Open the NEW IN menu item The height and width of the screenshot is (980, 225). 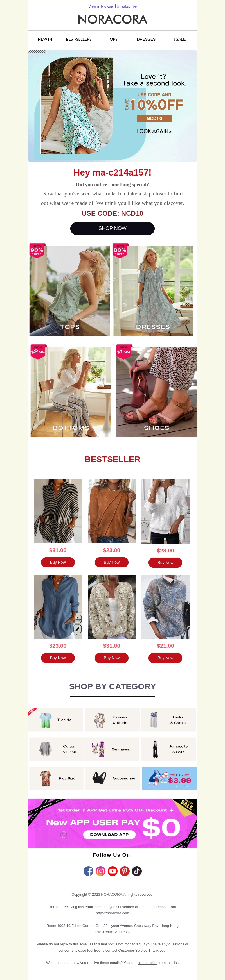(45, 39)
